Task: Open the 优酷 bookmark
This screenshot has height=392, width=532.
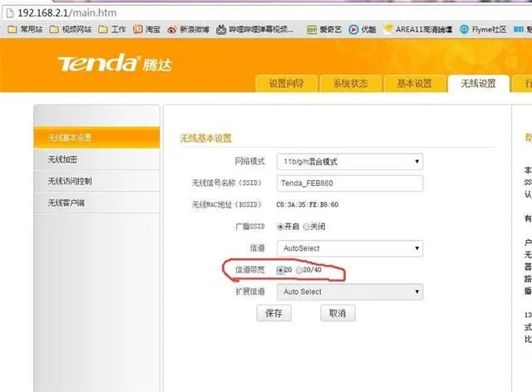Action: click(x=362, y=29)
